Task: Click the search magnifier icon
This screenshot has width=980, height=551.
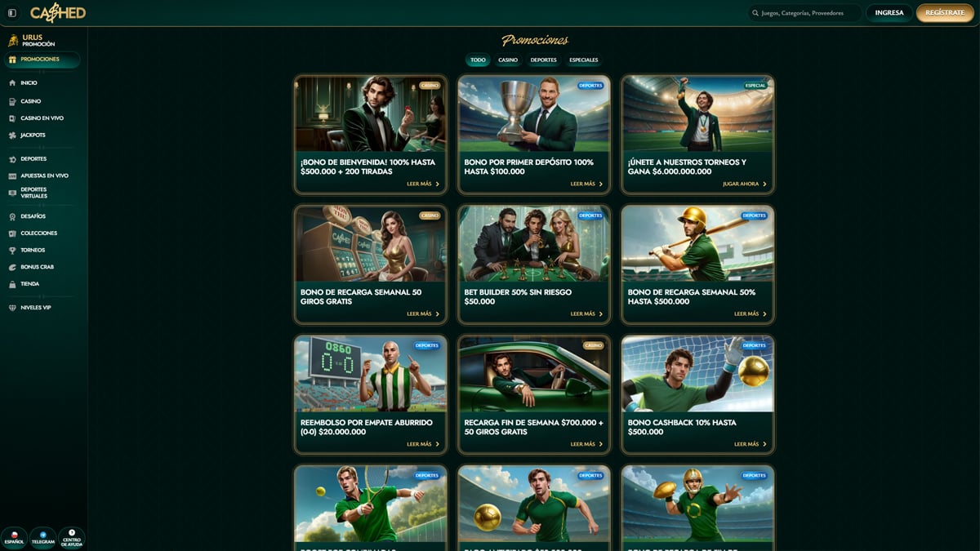Action: click(755, 13)
